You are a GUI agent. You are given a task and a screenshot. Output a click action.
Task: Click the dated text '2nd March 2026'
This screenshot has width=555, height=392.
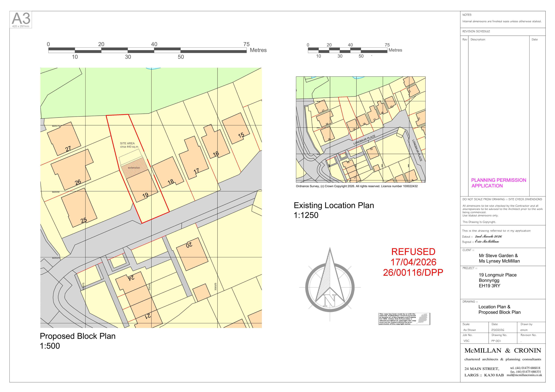488,236
